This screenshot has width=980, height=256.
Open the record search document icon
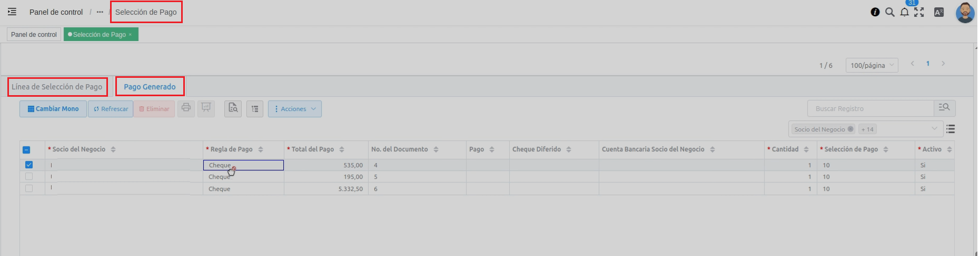point(233,108)
